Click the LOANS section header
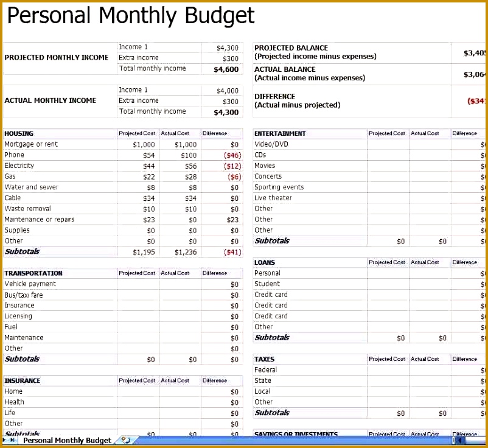488x448 pixels. coord(265,262)
